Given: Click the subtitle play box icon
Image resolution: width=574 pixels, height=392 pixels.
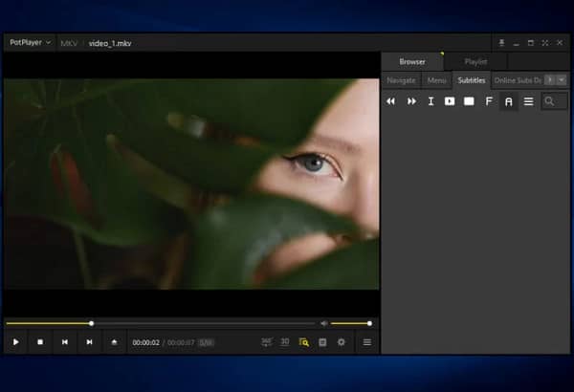Looking at the screenshot, I should [450, 101].
